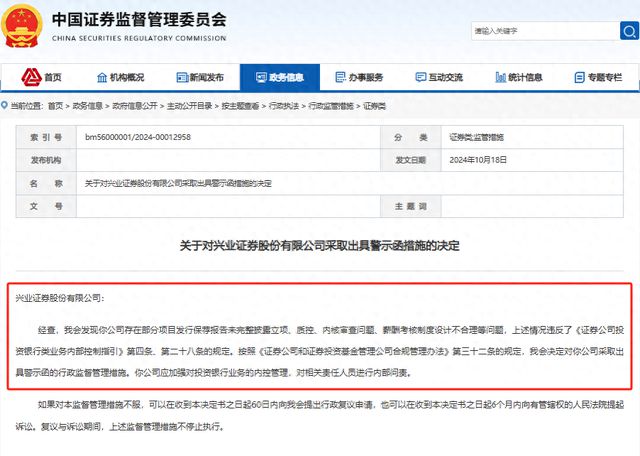Screen dimensions: 640x456
Task: Click 政府信息公开 breadcrumb link
Action: [135, 106]
